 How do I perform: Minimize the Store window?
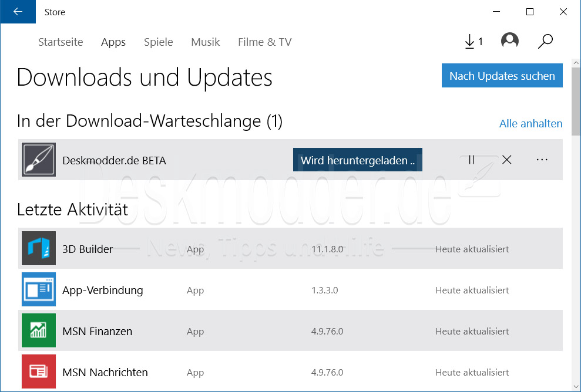[496, 12]
